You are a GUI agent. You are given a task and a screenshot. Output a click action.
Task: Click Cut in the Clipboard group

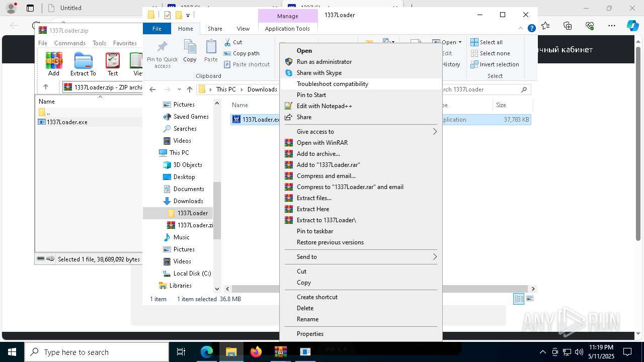(233, 42)
